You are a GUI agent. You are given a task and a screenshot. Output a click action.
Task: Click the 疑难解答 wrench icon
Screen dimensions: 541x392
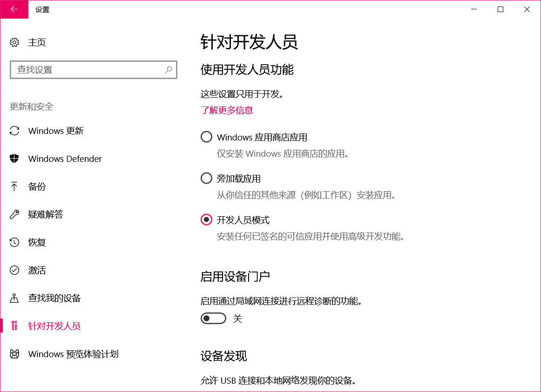[14, 214]
